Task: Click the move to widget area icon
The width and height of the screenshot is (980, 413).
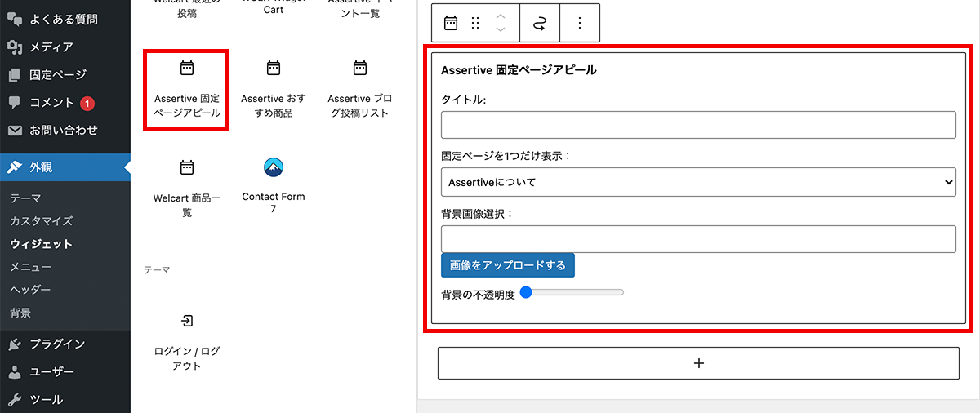Action: (539, 23)
